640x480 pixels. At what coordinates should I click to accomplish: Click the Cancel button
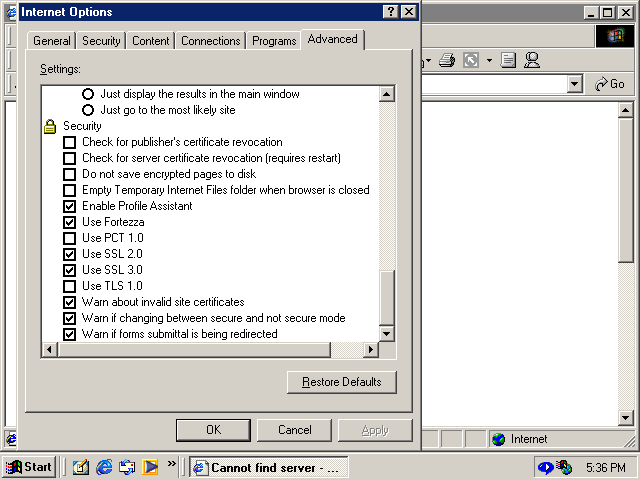294,430
